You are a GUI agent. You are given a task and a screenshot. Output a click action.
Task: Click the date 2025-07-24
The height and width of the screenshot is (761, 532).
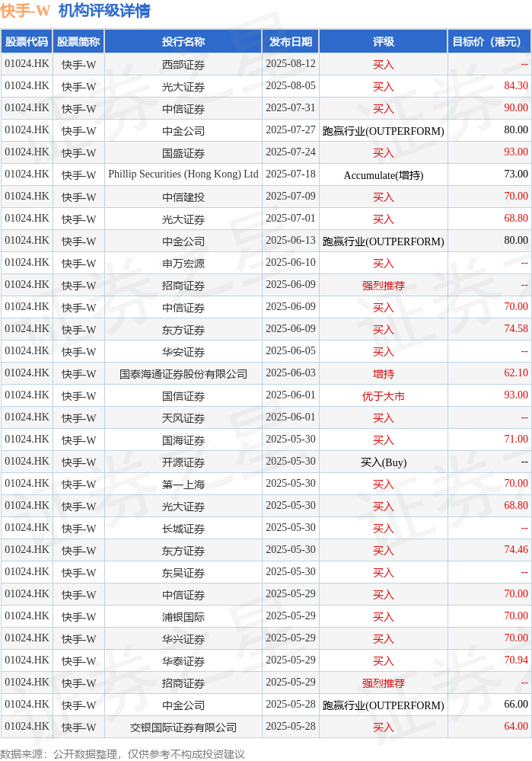coord(291,152)
